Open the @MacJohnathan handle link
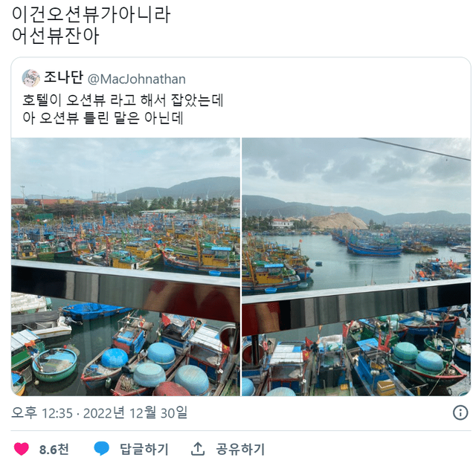This screenshot has width=476, height=460. [137, 79]
